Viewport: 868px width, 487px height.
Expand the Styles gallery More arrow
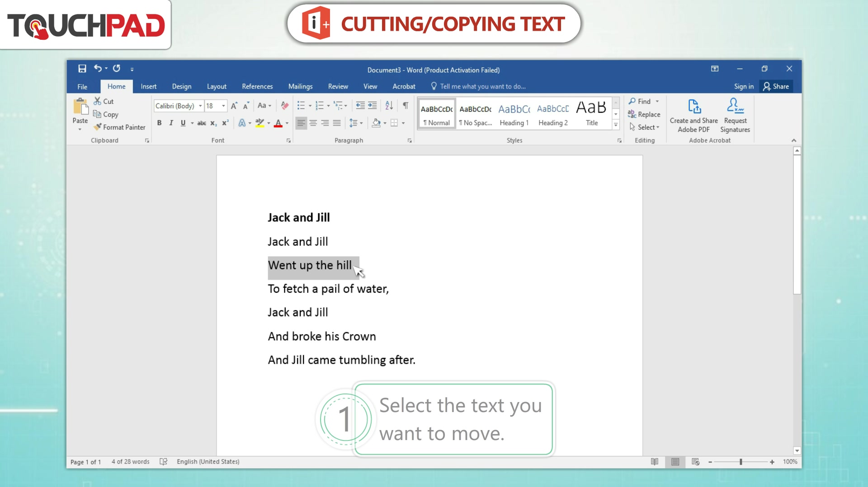pos(616,125)
